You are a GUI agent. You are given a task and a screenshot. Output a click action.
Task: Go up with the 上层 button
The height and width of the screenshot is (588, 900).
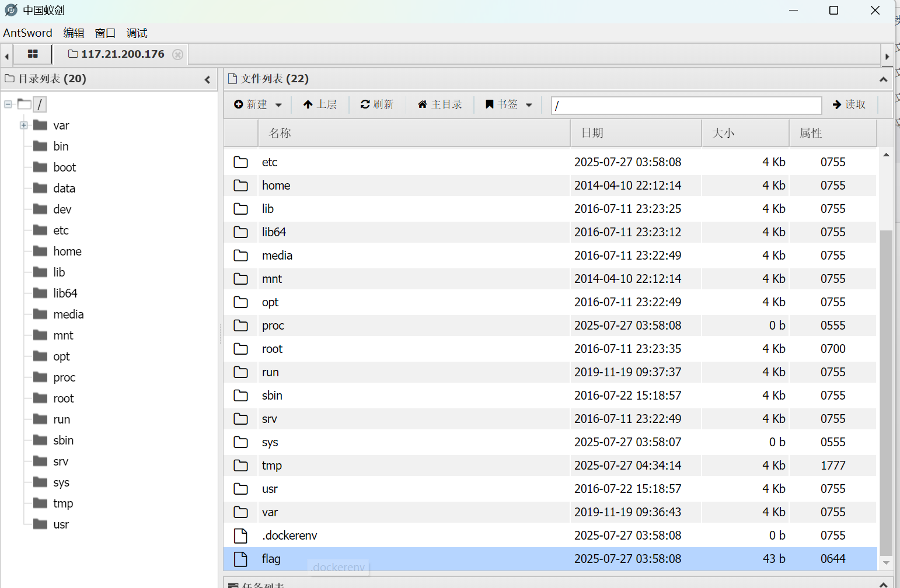[320, 104]
